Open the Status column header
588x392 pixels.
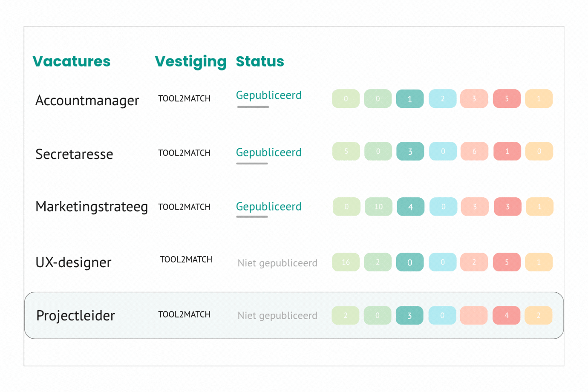coord(260,61)
